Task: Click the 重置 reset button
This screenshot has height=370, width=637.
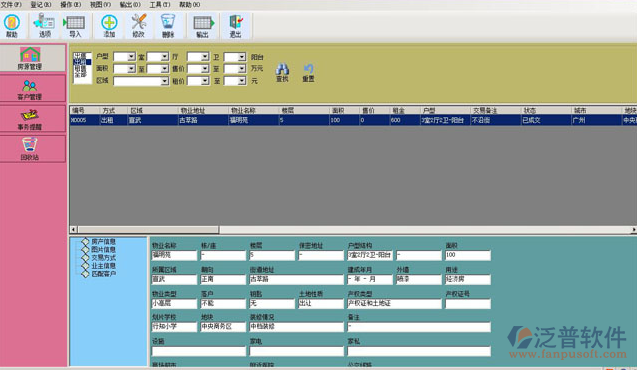Action: (308, 72)
